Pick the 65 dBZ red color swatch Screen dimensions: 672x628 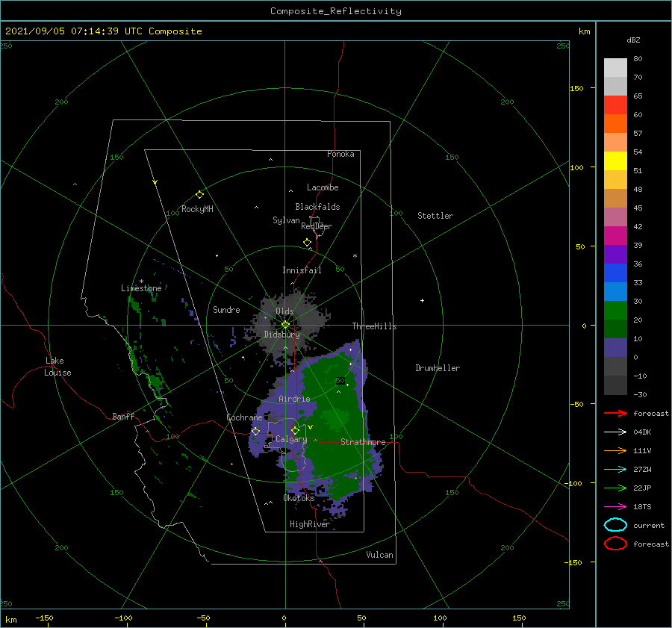(x=615, y=105)
